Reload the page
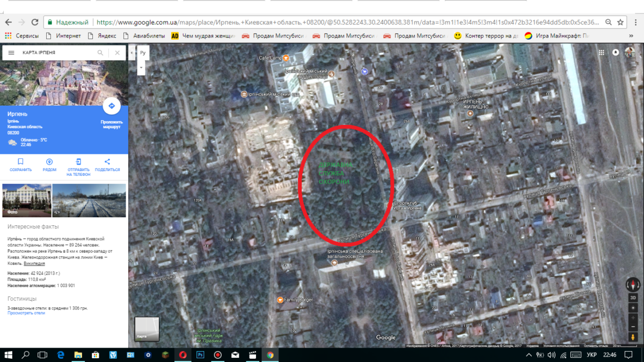Viewport: 644px width, 362px height. pos(35,23)
